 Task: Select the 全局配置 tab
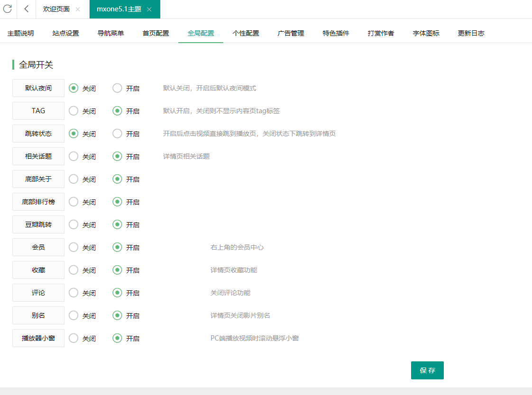201,33
